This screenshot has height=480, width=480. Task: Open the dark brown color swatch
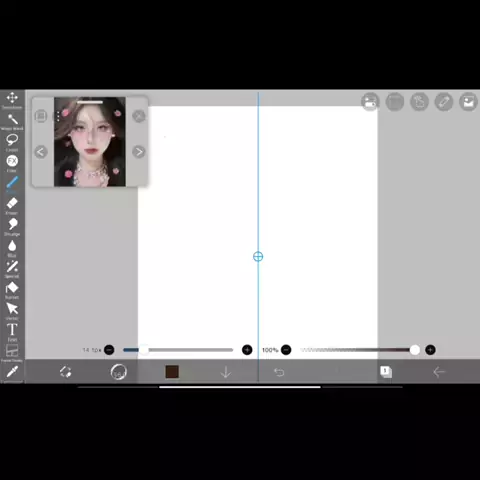[172, 372]
